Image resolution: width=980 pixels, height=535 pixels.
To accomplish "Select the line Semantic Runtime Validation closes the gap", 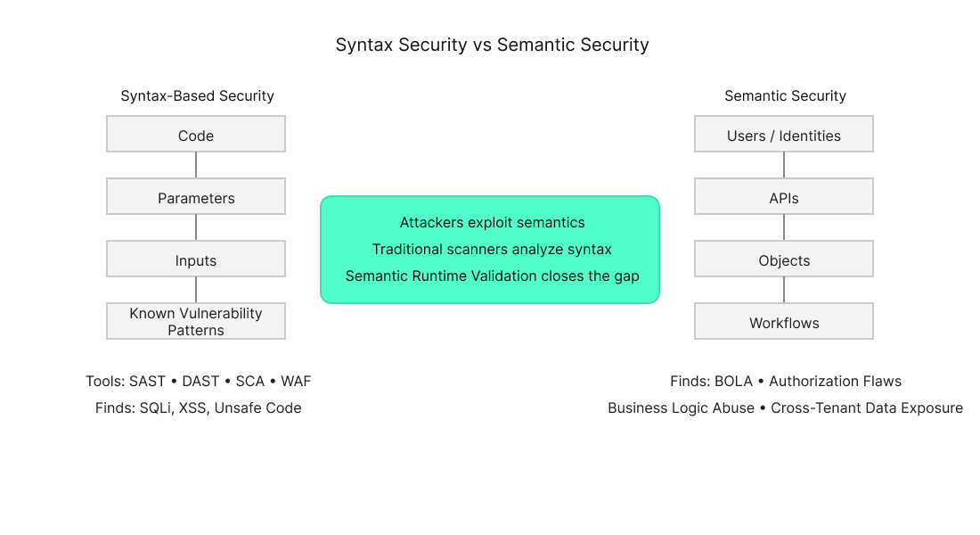I will pyautogui.click(x=493, y=276).
